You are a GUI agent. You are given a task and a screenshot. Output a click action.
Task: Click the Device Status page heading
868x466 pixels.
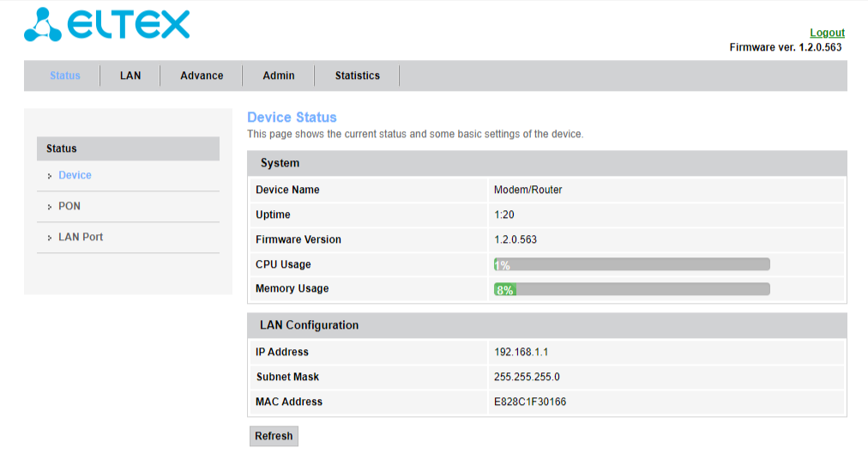coord(292,118)
